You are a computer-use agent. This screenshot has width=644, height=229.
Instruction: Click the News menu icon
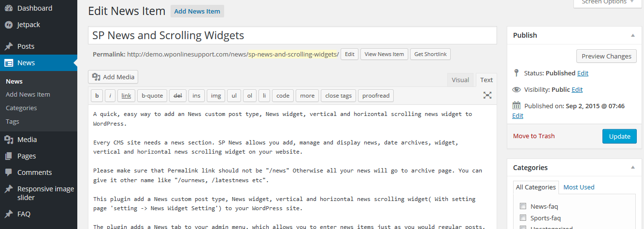point(9,63)
